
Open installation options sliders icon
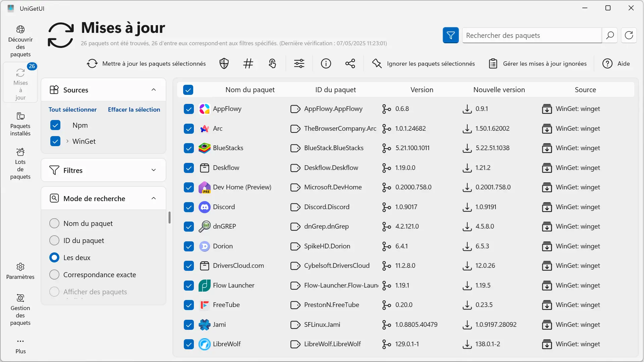pyautogui.click(x=299, y=63)
